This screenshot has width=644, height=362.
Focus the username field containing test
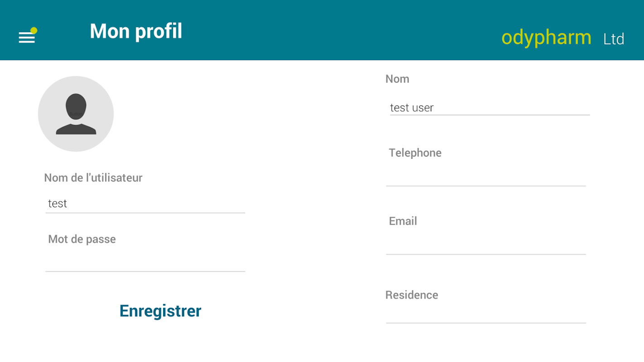tap(145, 204)
